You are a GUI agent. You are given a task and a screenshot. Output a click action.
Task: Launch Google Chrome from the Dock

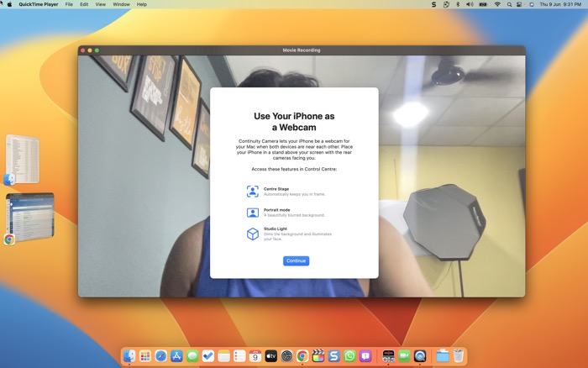(x=302, y=355)
